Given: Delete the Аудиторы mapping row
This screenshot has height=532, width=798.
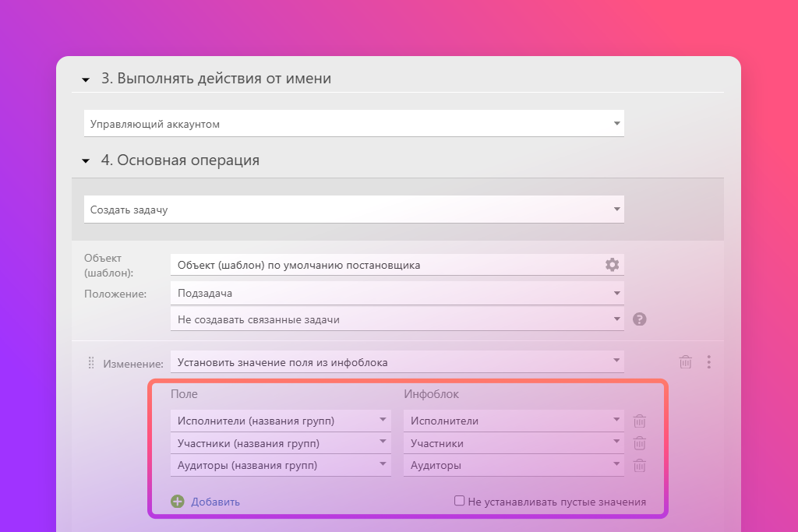Looking at the screenshot, I should click(x=639, y=466).
